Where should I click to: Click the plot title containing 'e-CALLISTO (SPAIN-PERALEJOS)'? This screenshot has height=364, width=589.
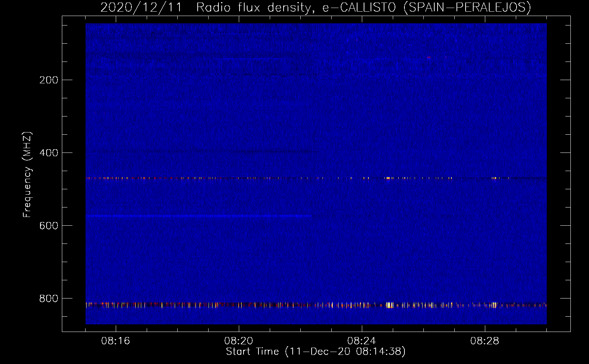click(x=316, y=7)
